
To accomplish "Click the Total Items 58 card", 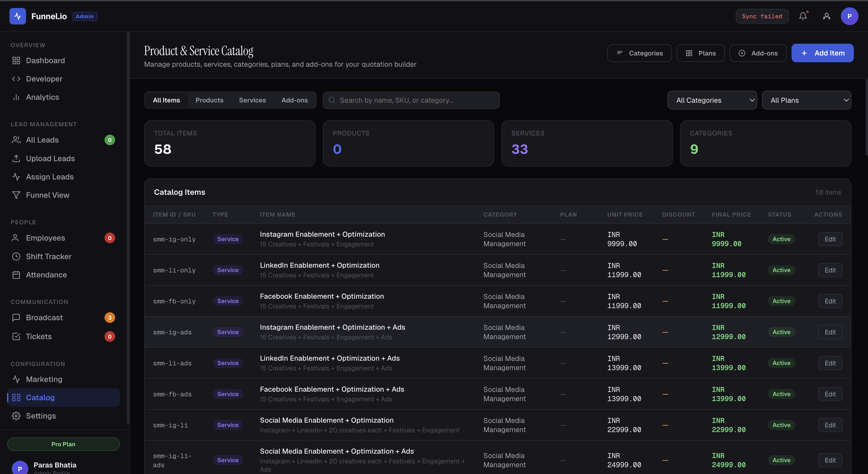I will [230, 143].
